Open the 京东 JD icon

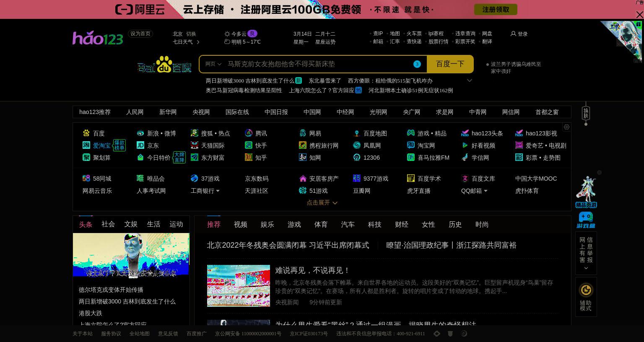tap(140, 145)
